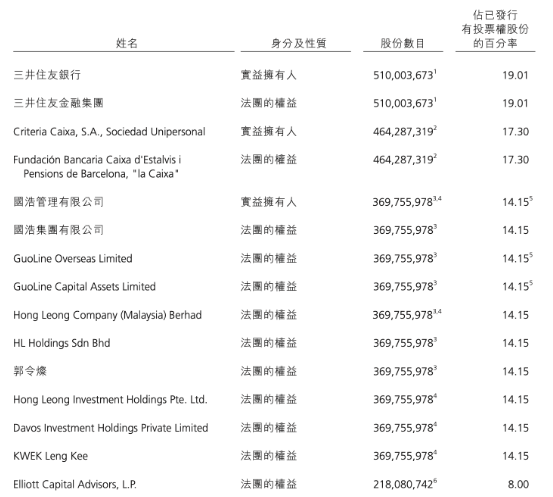Click 14.15 in 郭令燦 row
This screenshot has height=497, width=553.
click(516, 371)
